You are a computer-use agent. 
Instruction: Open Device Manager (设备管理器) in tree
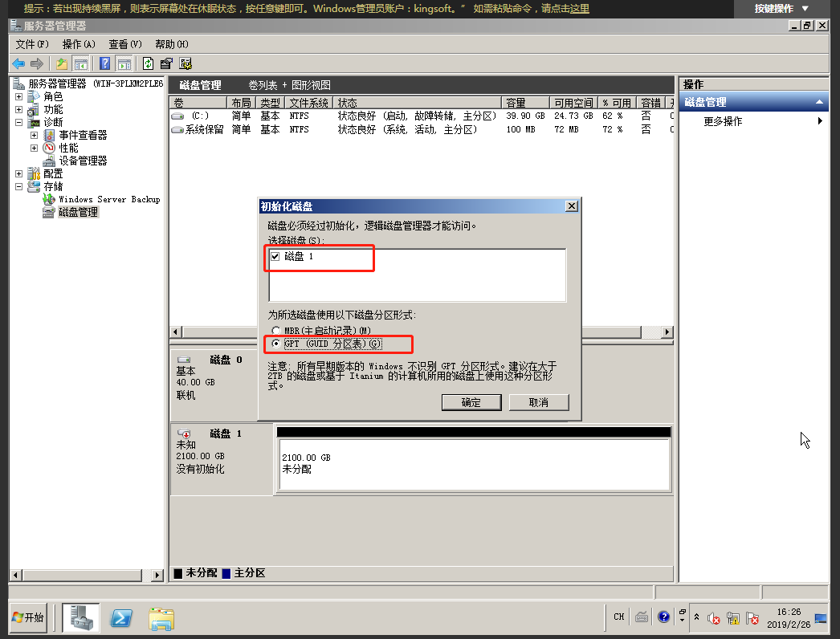coord(82,161)
